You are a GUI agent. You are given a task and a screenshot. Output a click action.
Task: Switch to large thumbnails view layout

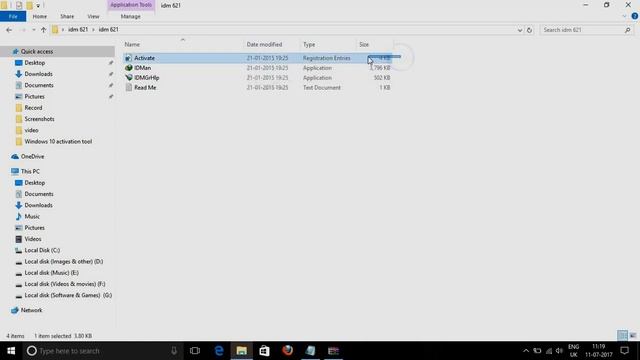[x=633, y=336]
